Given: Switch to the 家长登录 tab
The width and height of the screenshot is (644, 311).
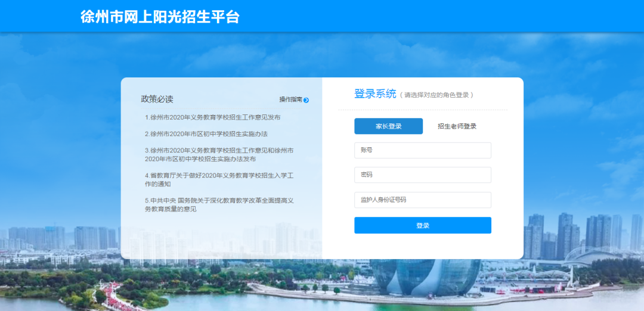Looking at the screenshot, I should pos(388,126).
